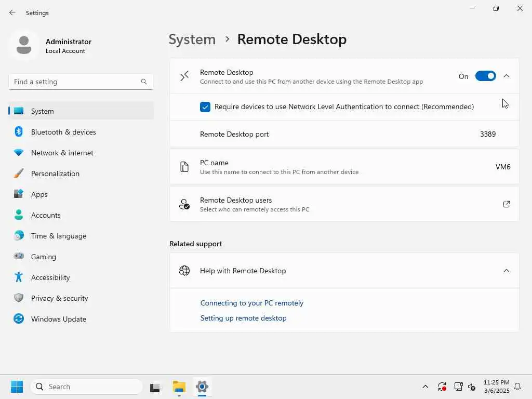Click the Help globe icon

pos(184,271)
